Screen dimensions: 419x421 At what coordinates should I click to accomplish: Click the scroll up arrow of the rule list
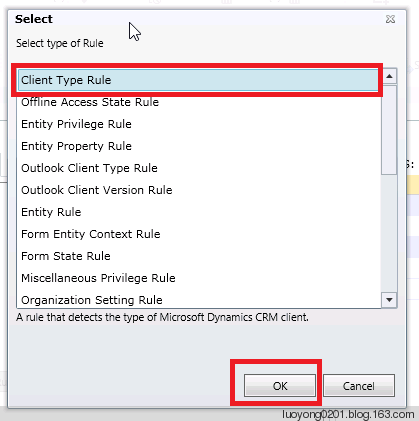pyautogui.click(x=389, y=77)
